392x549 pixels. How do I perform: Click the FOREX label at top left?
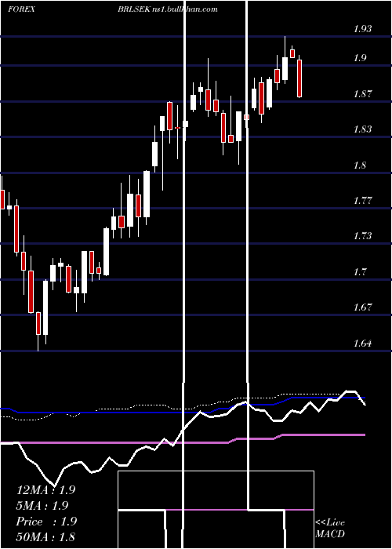[x=21, y=9]
